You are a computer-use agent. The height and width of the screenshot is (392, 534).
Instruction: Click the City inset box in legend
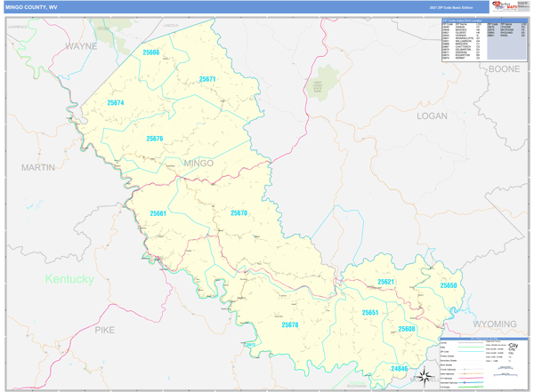coord(512,349)
